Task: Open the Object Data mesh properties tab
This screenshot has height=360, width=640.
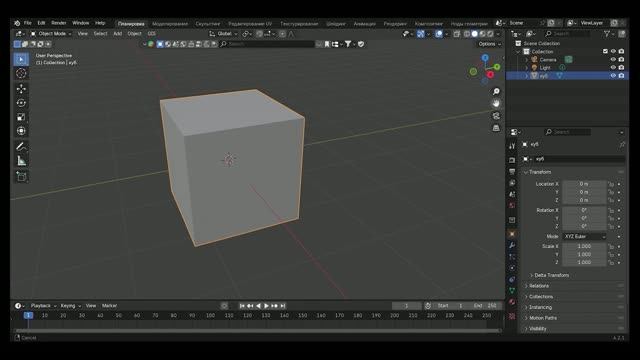Action: point(512,291)
